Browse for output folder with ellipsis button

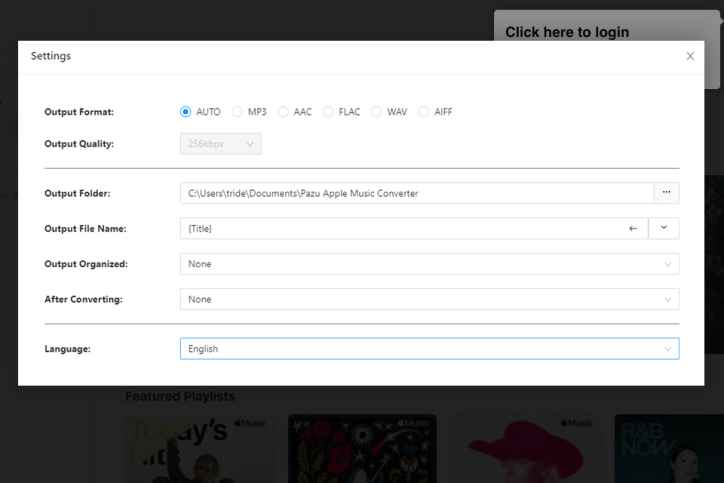coord(666,193)
